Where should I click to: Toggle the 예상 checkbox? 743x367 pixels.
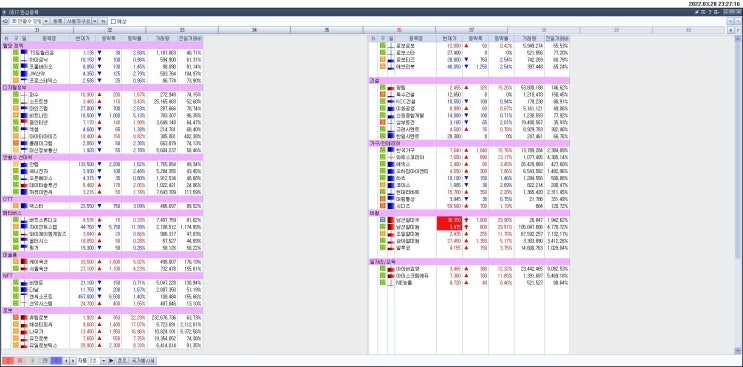coord(113,21)
